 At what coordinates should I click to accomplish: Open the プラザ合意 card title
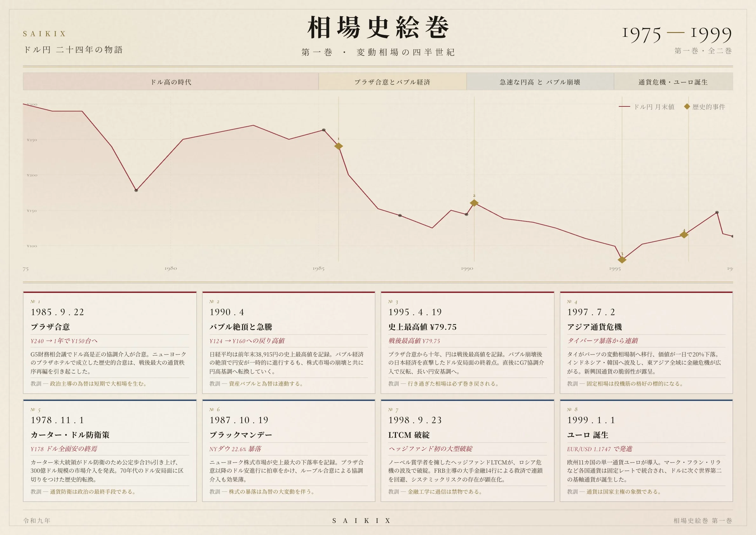(51, 327)
